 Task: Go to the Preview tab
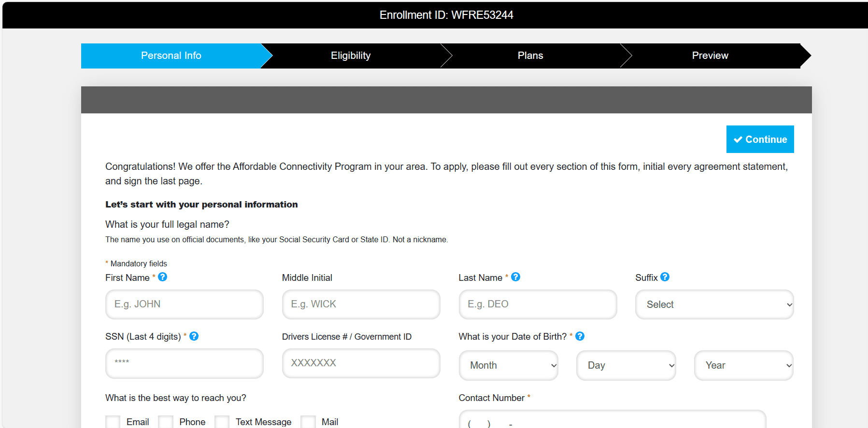click(x=710, y=55)
